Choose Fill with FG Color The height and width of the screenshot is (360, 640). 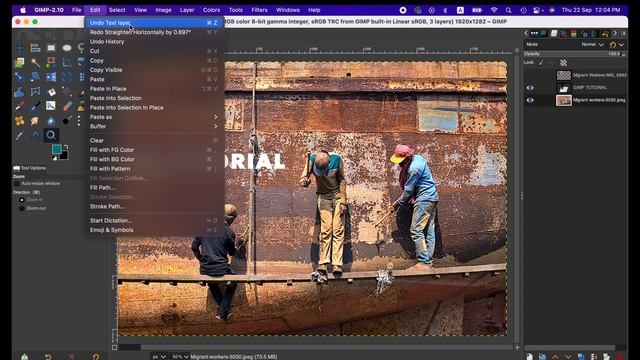click(153, 150)
